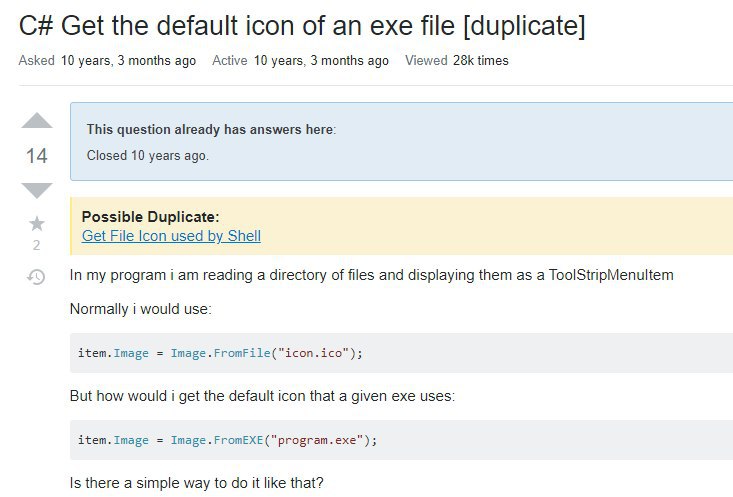Click 'Is there a simple way' sentence
This screenshot has height=497, width=733.
click(x=196, y=483)
